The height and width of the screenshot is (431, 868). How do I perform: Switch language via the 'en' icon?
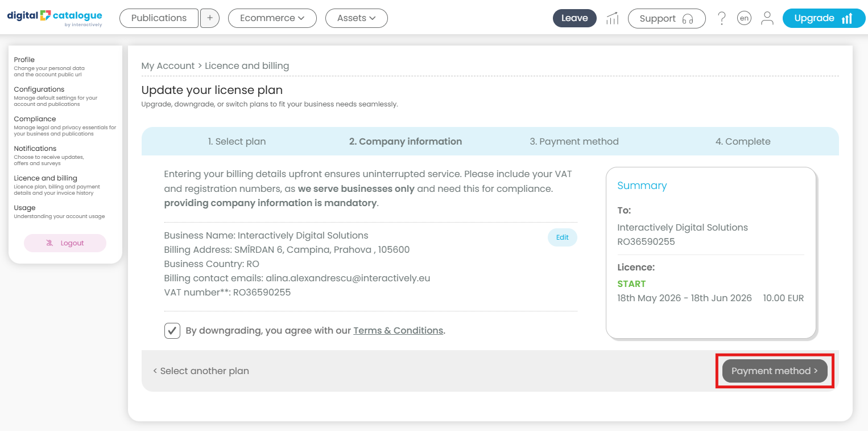click(x=744, y=18)
